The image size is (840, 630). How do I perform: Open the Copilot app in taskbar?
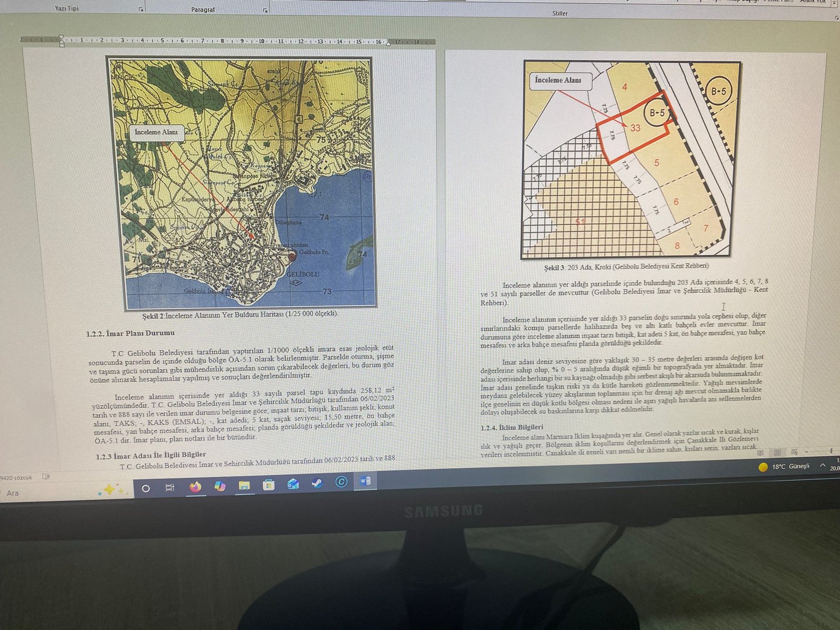(x=220, y=486)
